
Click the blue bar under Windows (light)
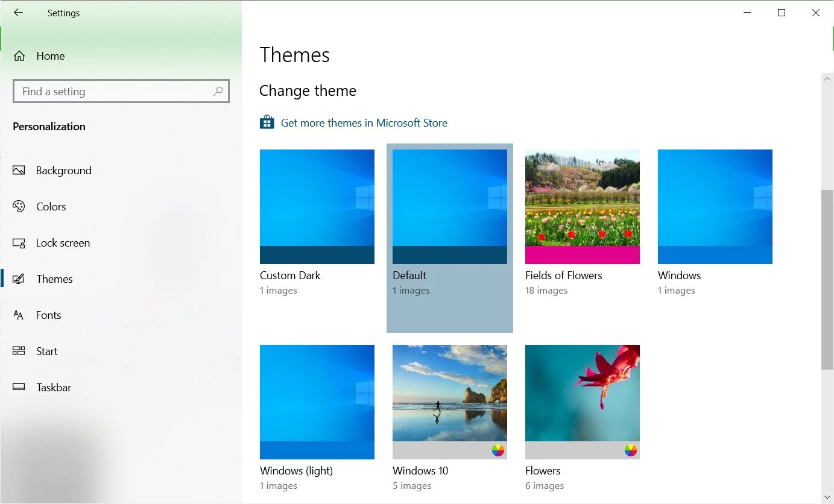[x=317, y=450]
